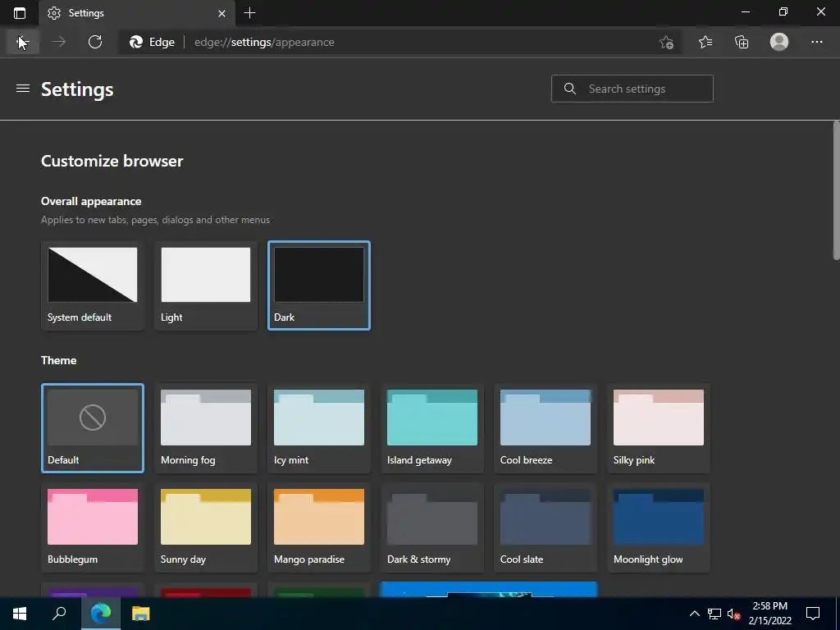Choose Dark overall appearance
Viewport: 840px width, 630px height.
pyautogui.click(x=319, y=285)
